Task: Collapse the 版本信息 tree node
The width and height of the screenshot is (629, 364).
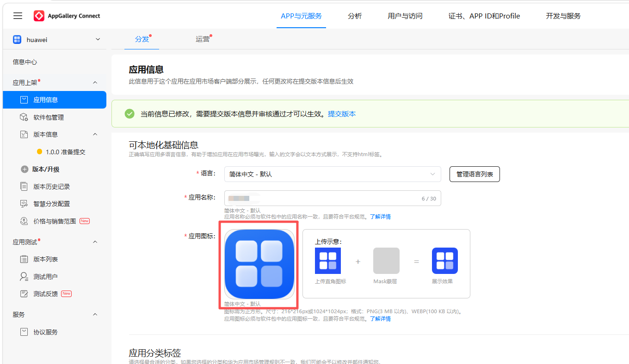Action: click(x=95, y=134)
